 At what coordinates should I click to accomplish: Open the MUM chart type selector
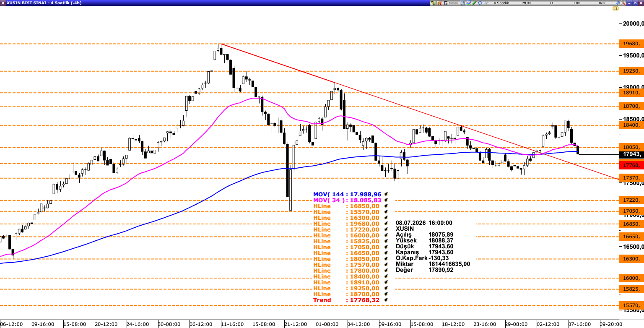[x=527, y=3]
